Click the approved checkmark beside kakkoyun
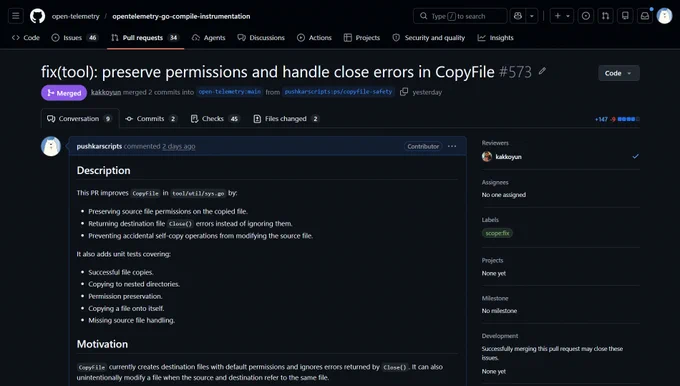Viewport: 680px width, 386px height. [635, 156]
